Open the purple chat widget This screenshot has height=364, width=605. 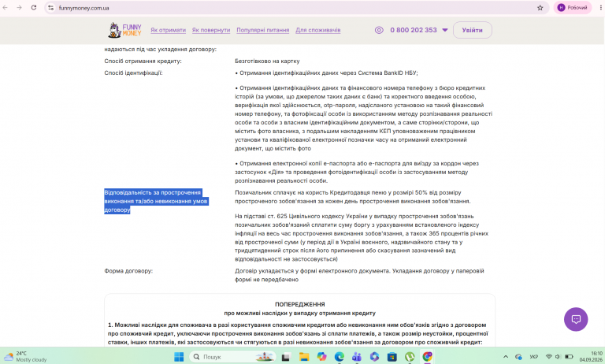pos(576,319)
